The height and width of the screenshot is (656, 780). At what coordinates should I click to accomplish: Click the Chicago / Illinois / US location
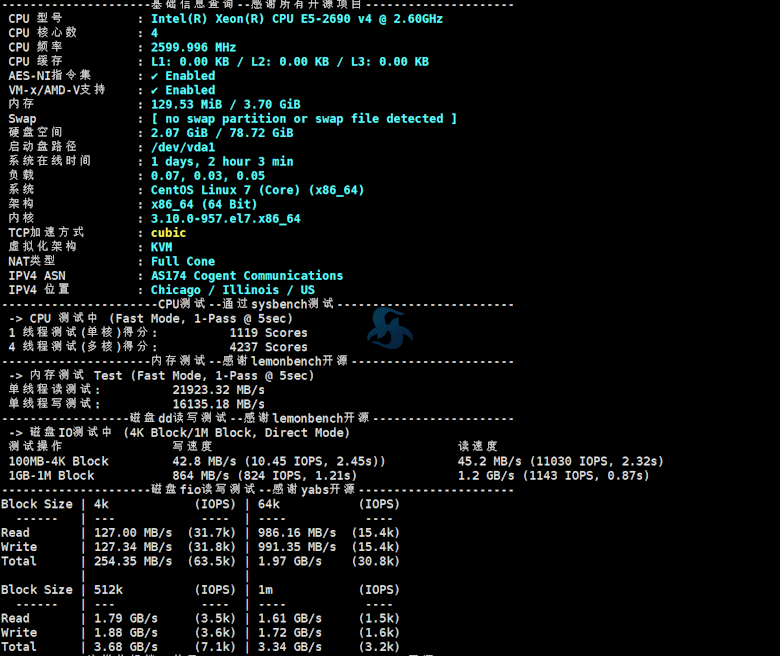tap(232, 290)
